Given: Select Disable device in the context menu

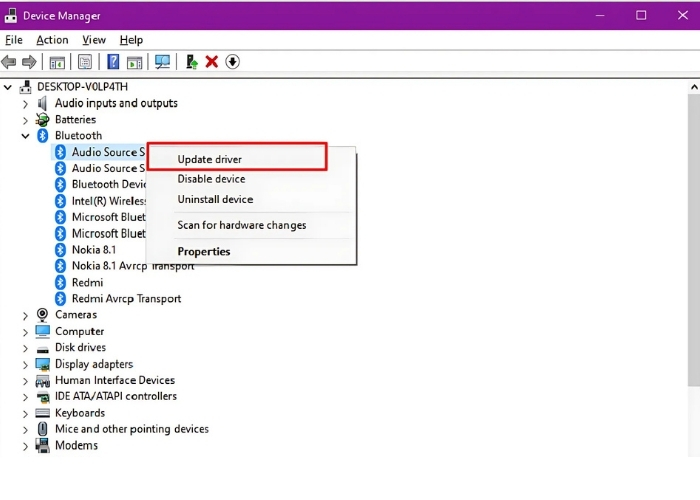Looking at the screenshot, I should tap(211, 179).
